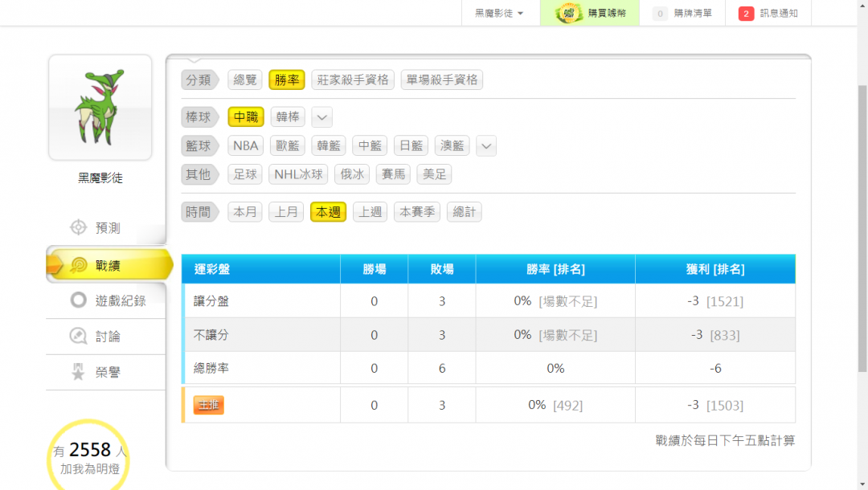Select the 中職 baseball league

[x=246, y=116]
